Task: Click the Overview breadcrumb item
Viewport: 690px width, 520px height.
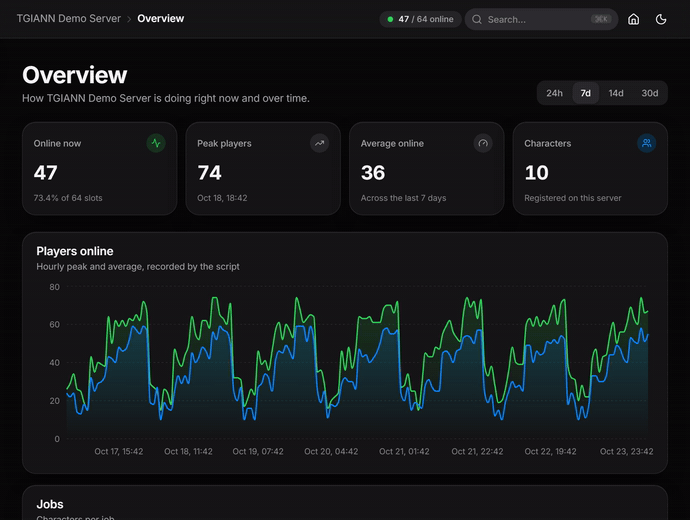Action: 161,18
